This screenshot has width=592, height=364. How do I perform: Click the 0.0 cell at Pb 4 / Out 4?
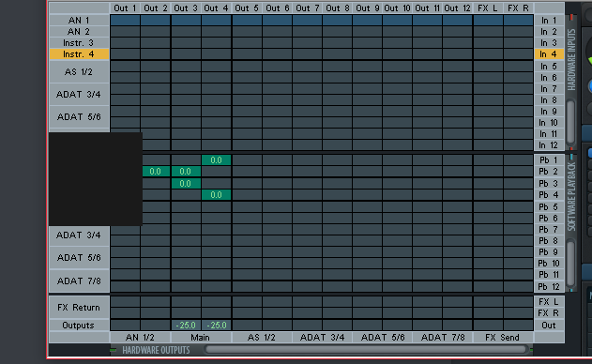point(216,195)
